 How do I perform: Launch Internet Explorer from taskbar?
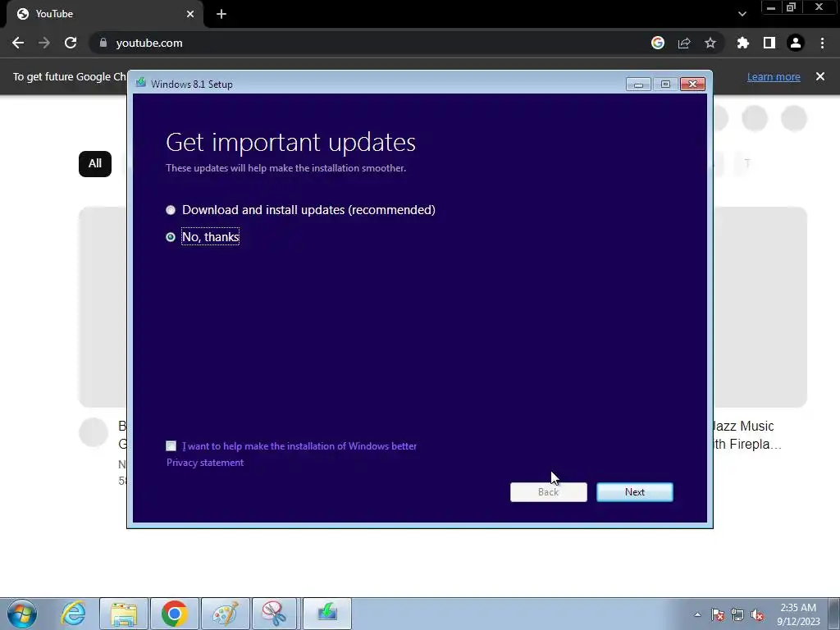coord(73,614)
